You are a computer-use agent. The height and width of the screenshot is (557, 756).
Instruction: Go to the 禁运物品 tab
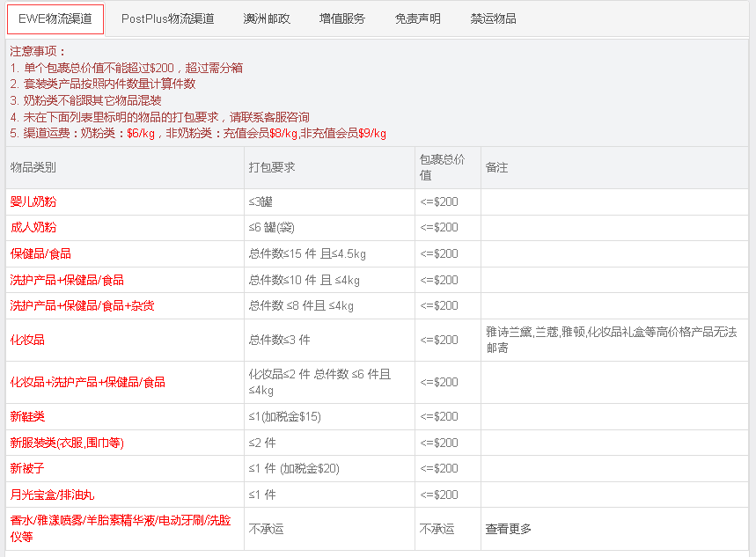click(493, 19)
